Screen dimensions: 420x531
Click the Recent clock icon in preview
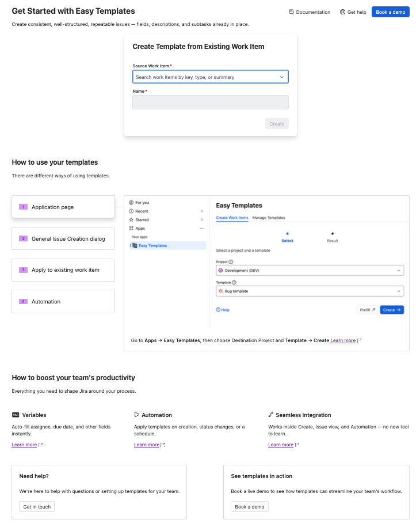pyautogui.click(x=131, y=211)
